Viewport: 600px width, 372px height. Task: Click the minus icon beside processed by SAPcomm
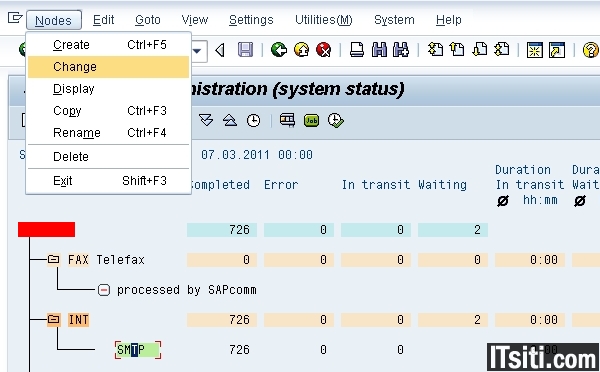click(104, 290)
